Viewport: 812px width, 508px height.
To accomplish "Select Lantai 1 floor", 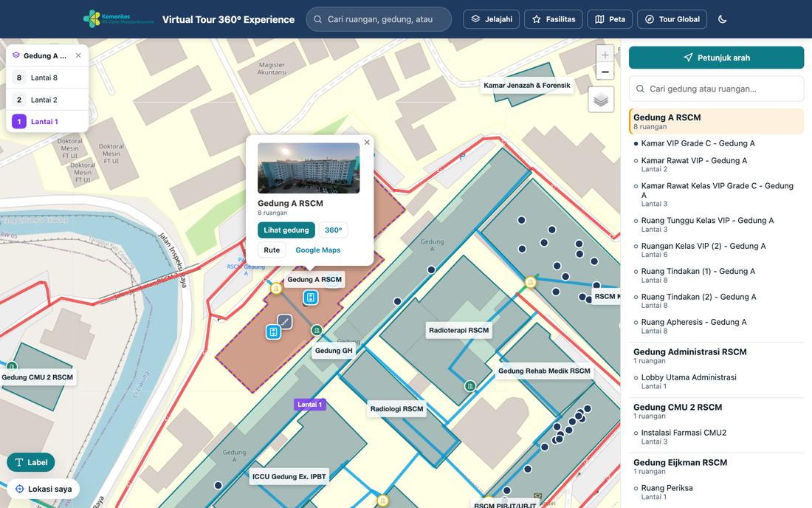I will click(47, 122).
